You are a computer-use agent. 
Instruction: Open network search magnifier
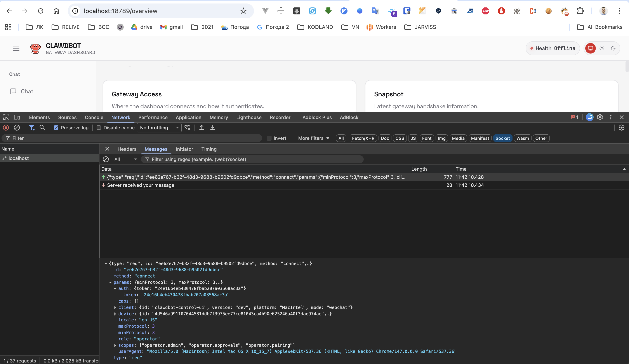pyautogui.click(x=42, y=128)
